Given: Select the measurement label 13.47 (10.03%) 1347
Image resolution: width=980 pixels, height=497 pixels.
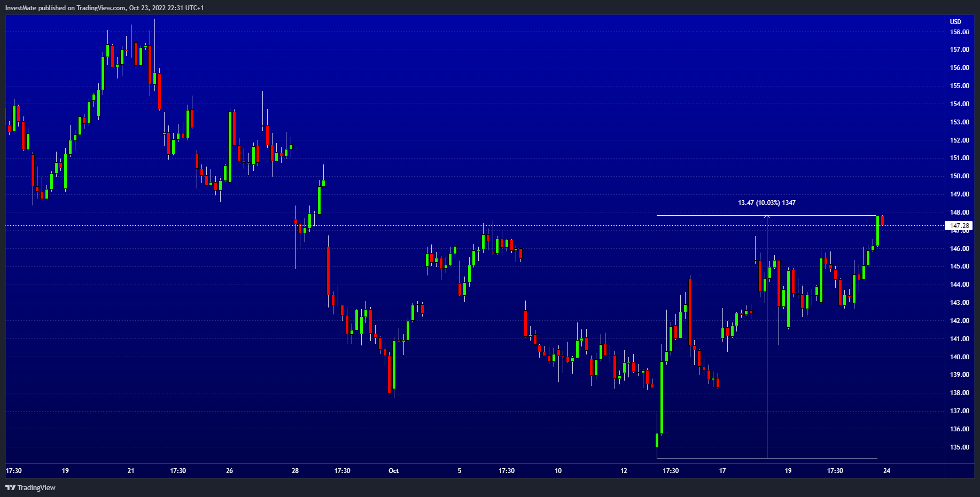Looking at the screenshot, I should (767, 203).
